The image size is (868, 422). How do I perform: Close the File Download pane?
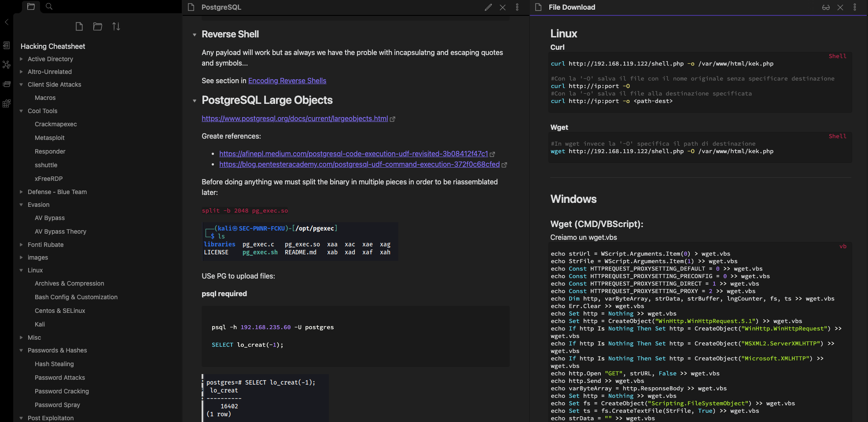(x=840, y=7)
